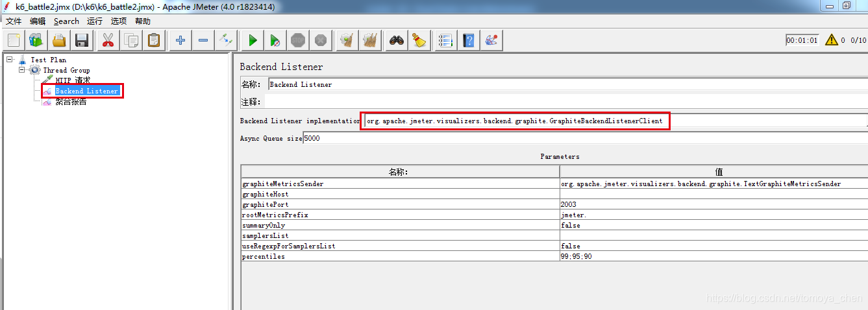Screen dimensions: 868x310
Task: Click the Cut scissors icon
Action: [x=108, y=40]
